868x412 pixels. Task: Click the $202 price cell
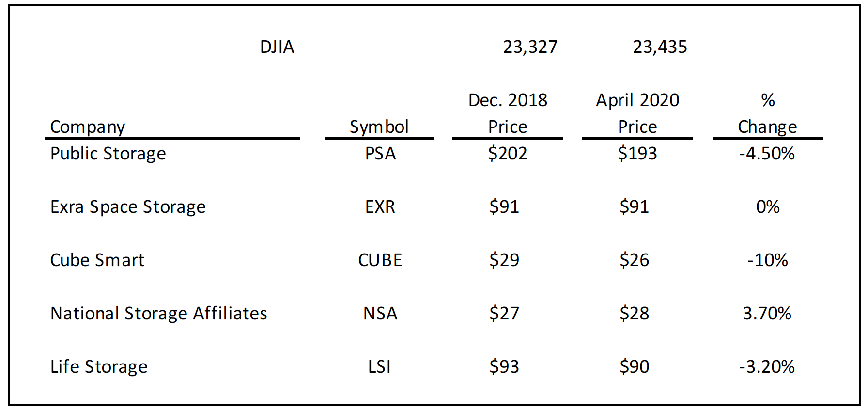pyautogui.click(x=508, y=154)
